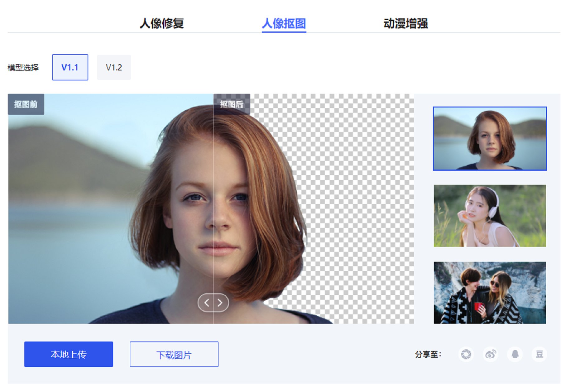The height and width of the screenshot is (392, 561).
Task: Select the two women sample thumbnail
Action: tap(490, 293)
